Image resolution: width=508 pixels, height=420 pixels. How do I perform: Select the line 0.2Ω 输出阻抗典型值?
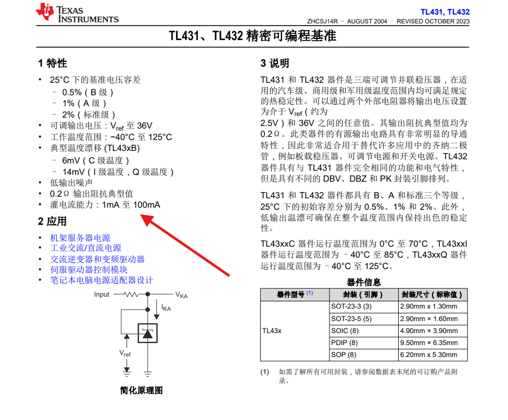tap(92, 194)
